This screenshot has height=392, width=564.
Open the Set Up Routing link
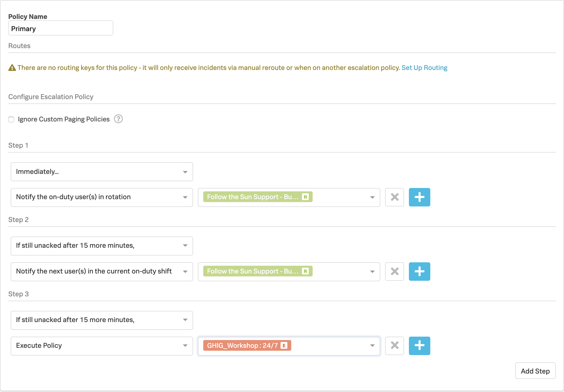424,68
